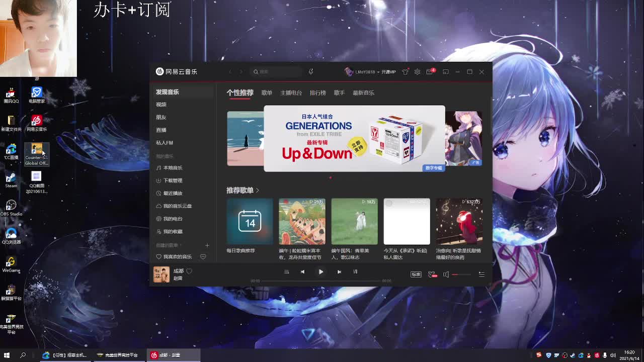Open the theme skin selector shirt icon
This screenshot has width=644, height=362.
tap(405, 72)
